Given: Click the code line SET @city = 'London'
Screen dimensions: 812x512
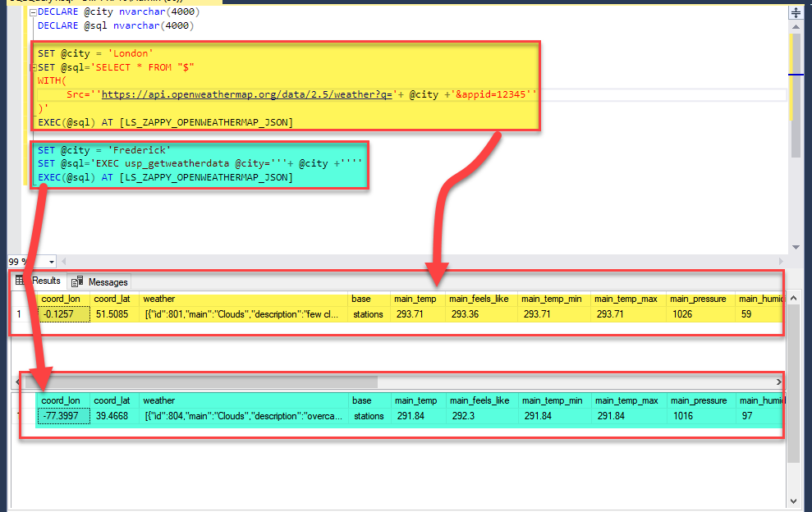Looking at the screenshot, I should pyautogui.click(x=95, y=53).
